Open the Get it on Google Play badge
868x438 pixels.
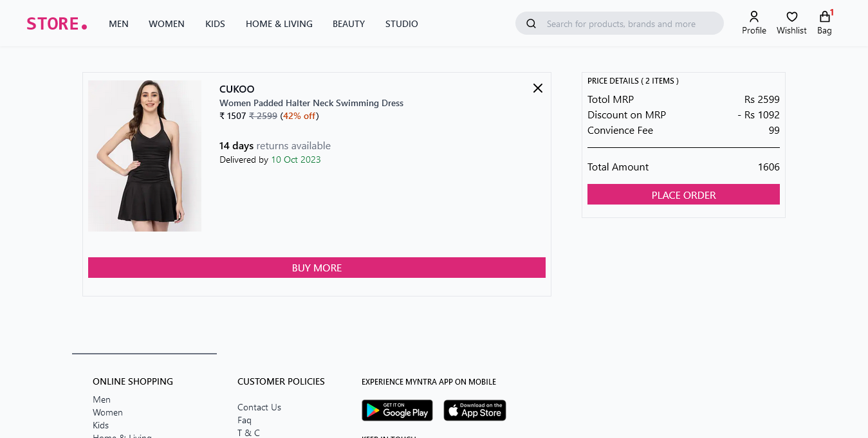click(x=397, y=410)
